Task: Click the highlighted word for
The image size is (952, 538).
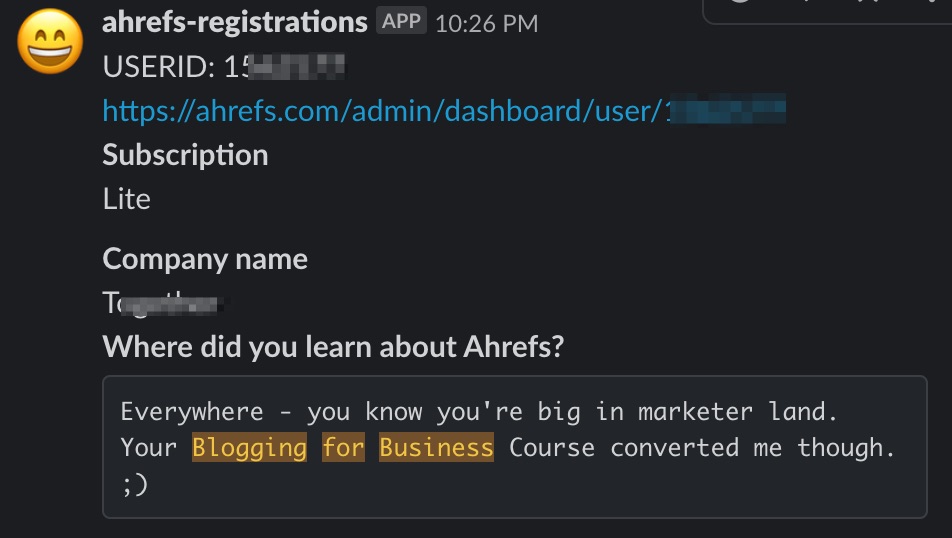Action: click(343, 448)
